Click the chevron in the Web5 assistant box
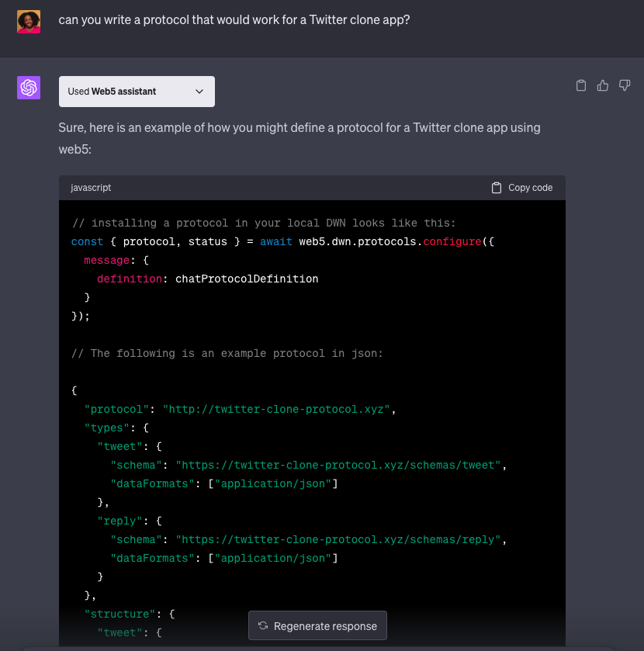This screenshot has height=651, width=644. coord(199,92)
